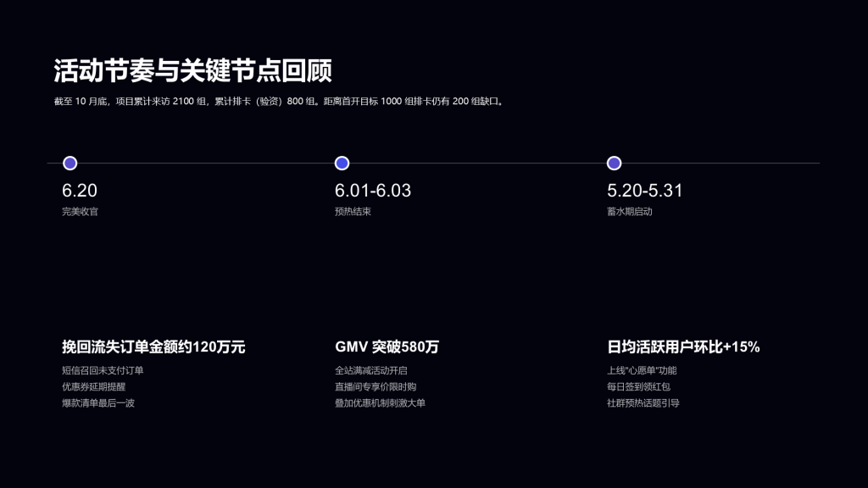Select the 6.01-6.03 timeline marker dot
This screenshot has width=868, height=488.
pyautogui.click(x=342, y=163)
